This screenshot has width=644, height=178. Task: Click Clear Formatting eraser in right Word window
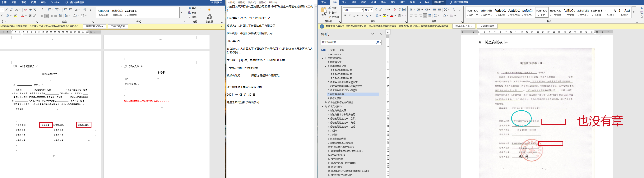coord(395,10)
